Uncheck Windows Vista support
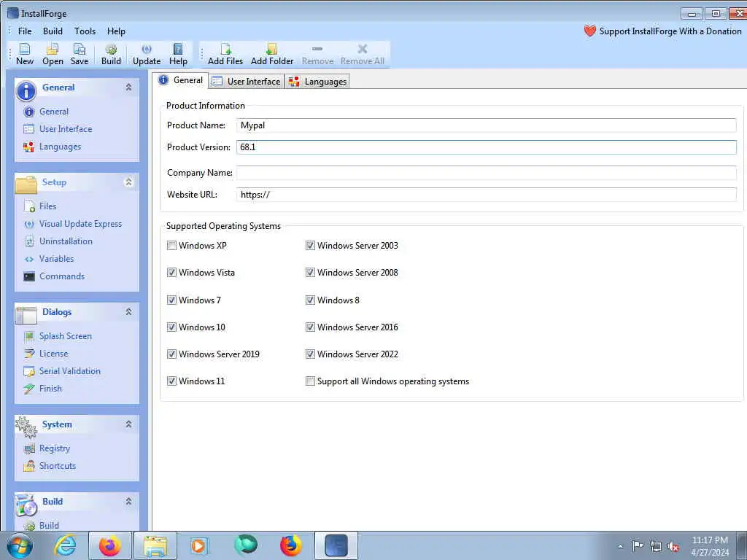 (171, 273)
